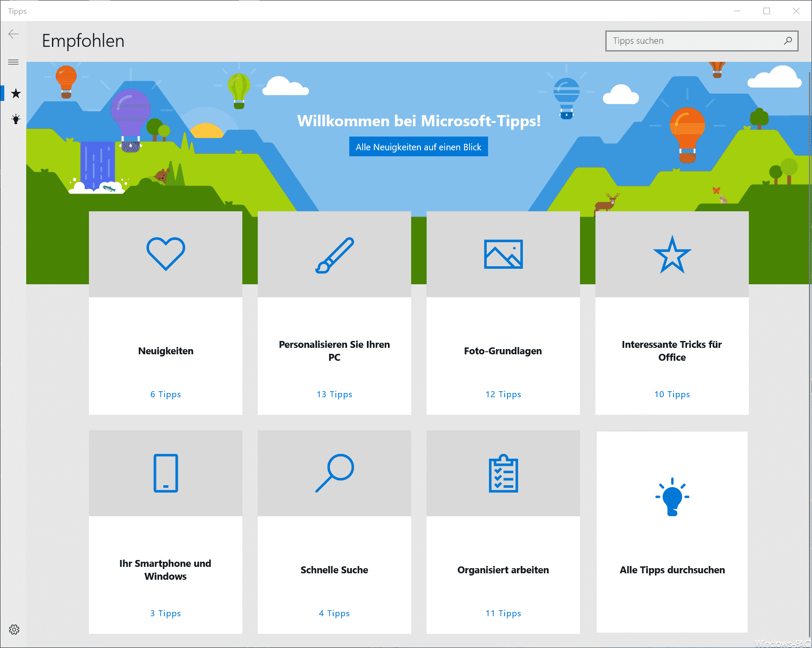This screenshot has height=648, width=812.
Task: Open the 13 Tipps link
Action: 334,394
